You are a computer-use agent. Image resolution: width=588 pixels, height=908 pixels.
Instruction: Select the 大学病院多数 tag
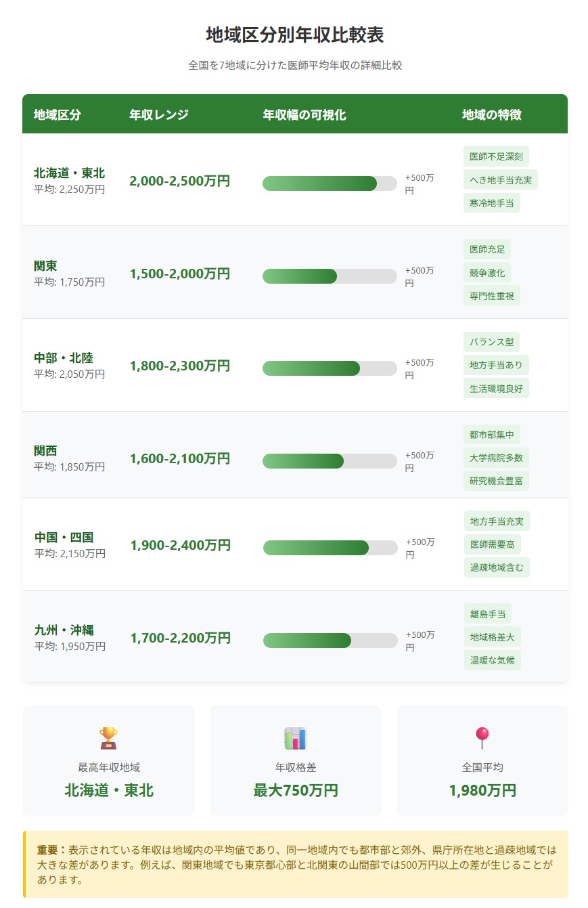(x=496, y=458)
